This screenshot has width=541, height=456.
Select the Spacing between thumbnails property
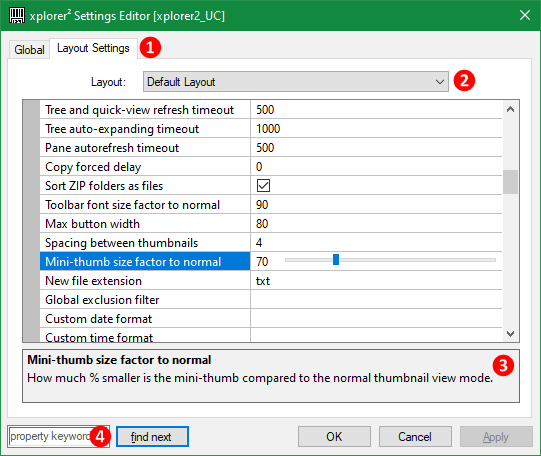(145, 242)
